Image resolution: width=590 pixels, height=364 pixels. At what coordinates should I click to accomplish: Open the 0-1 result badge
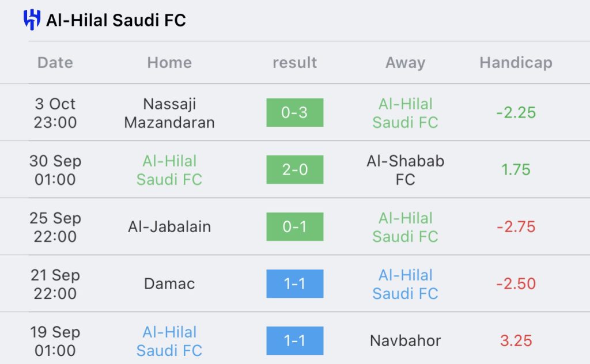[x=294, y=227]
